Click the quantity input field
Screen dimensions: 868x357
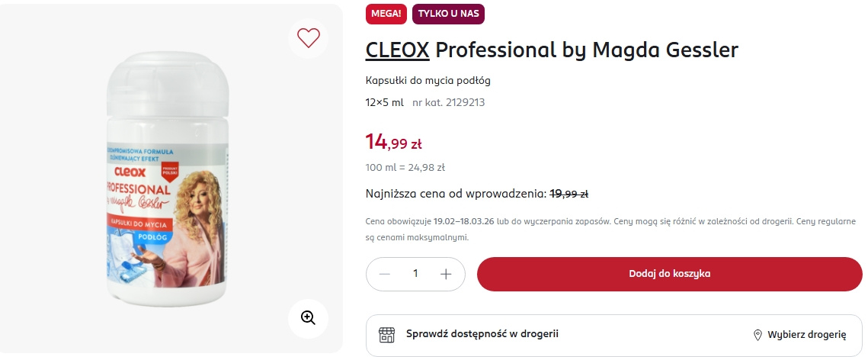pyautogui.click(x=415, y=274)
